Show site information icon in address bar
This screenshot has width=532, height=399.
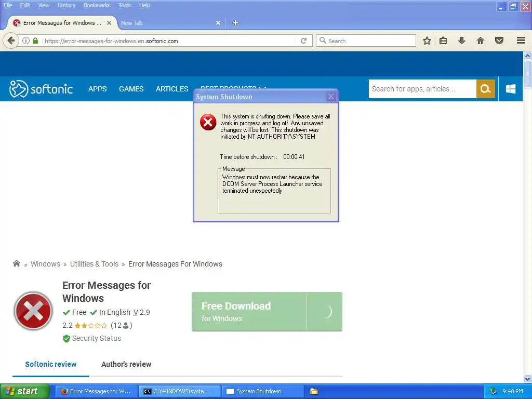pyautogui.click(x=26, y=41)
